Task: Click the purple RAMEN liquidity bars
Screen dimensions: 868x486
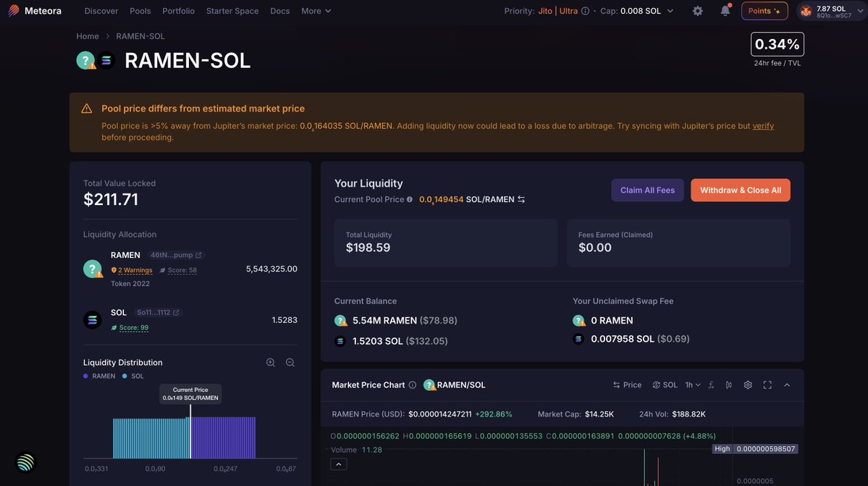Action: click(x=224, y=438)
